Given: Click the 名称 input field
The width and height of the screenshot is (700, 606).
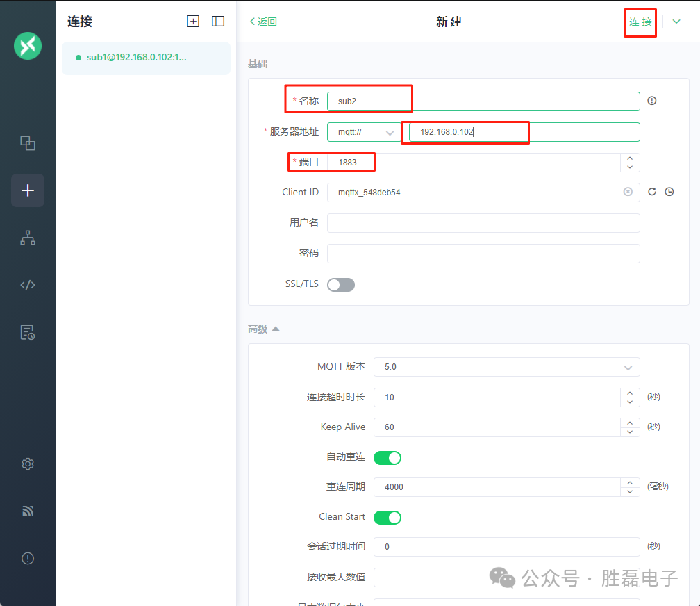Looking at the screenshot, I should pos(483,101).
